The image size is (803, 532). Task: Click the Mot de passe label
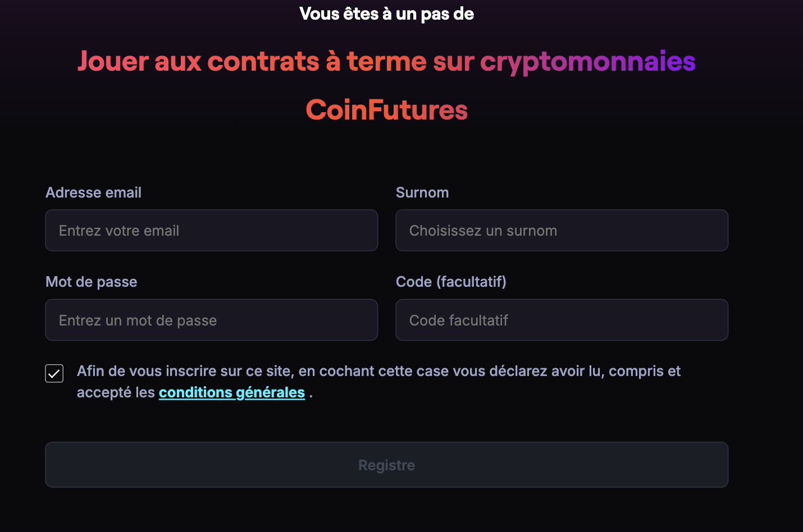point(91,282)
